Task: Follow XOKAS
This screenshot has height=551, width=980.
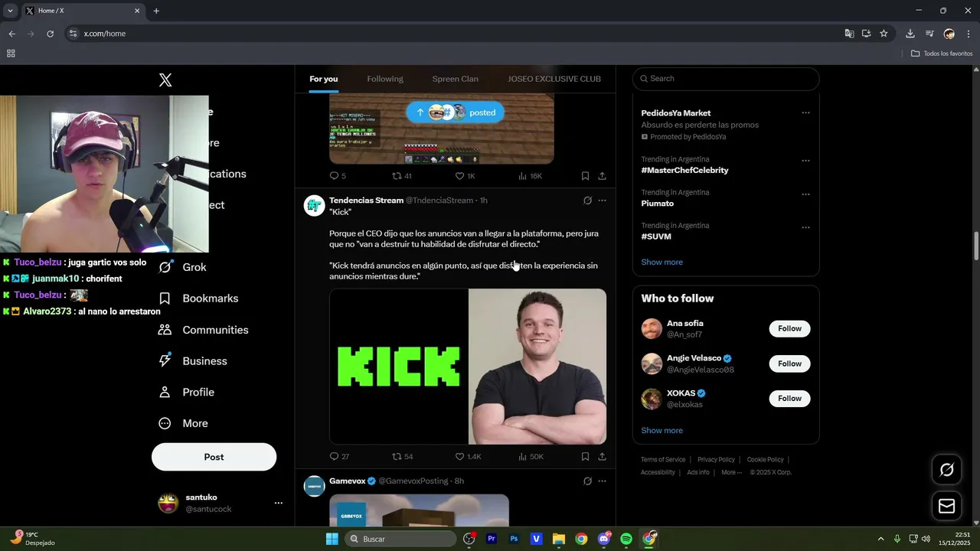Action: (789, 398)
